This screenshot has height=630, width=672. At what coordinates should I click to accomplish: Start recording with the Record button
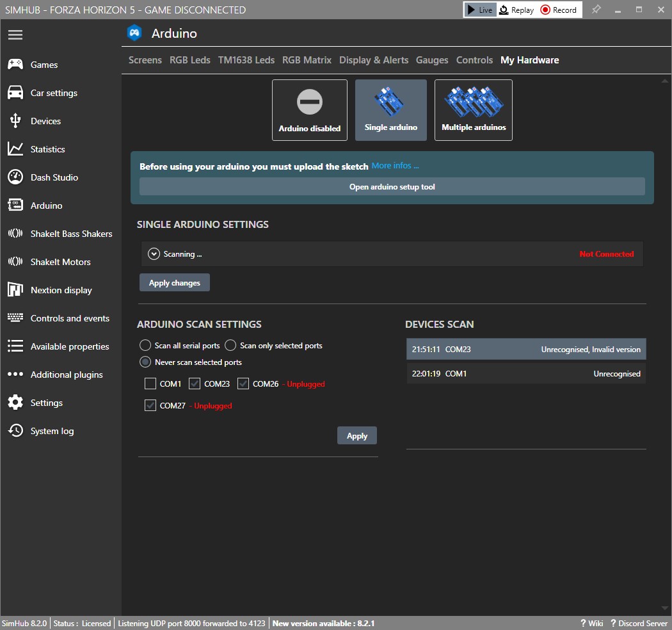pyautogui.click(x=559, y=10)
